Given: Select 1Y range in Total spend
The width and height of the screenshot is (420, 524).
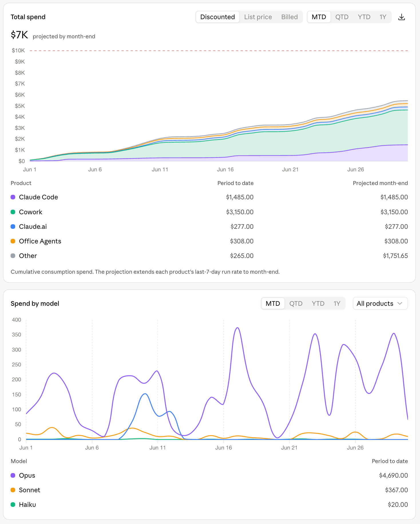Looking at the screenshot, I should click(383, 17).
